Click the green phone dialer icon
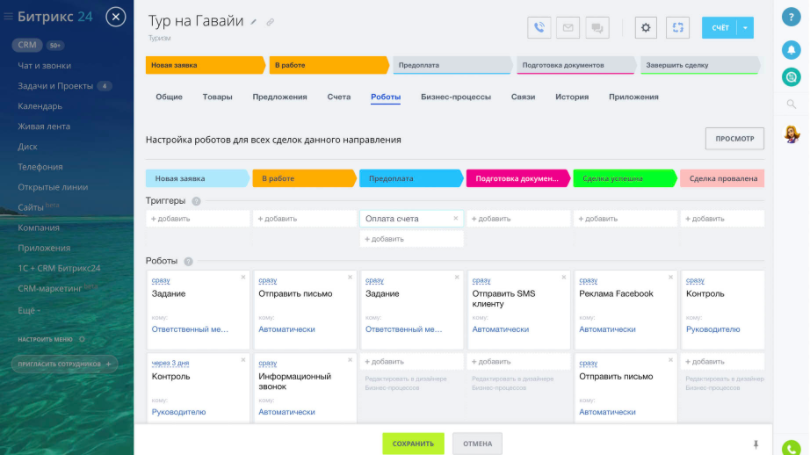This screenshot has width=810, height=457. tap(791, 448)
